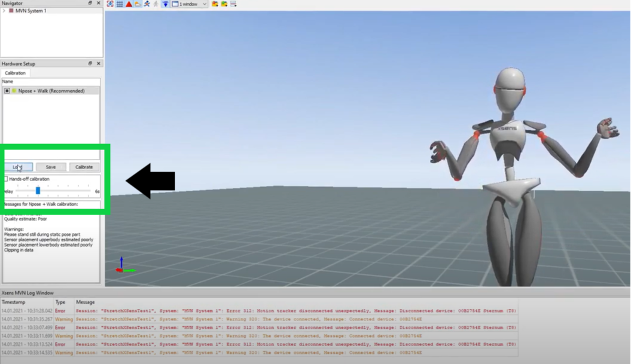This screenshot has width=631, height=364.
Task: Switch to the Calibration tab
Action: 15,72
